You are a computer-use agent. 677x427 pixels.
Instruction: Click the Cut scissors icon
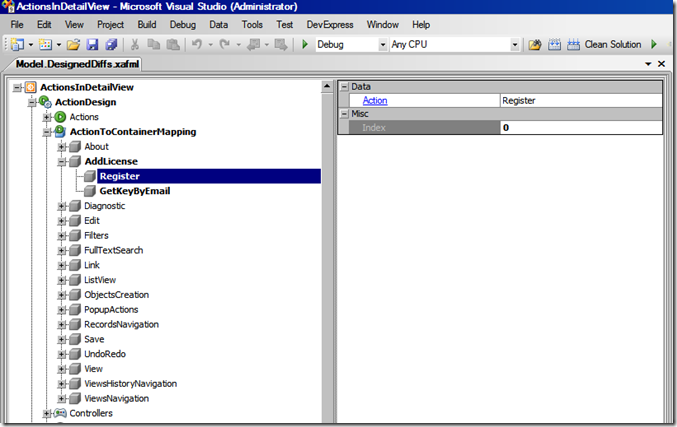[134, 44]
